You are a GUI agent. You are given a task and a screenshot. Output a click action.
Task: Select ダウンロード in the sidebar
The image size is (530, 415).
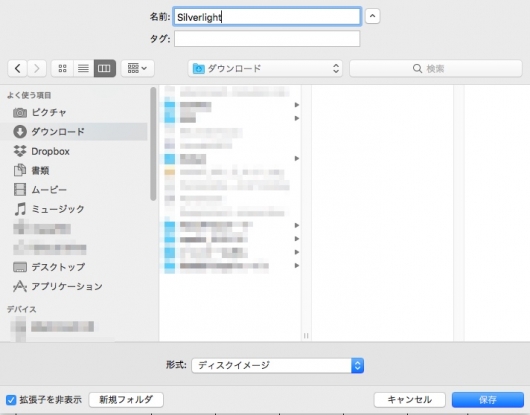click(74, 131)
